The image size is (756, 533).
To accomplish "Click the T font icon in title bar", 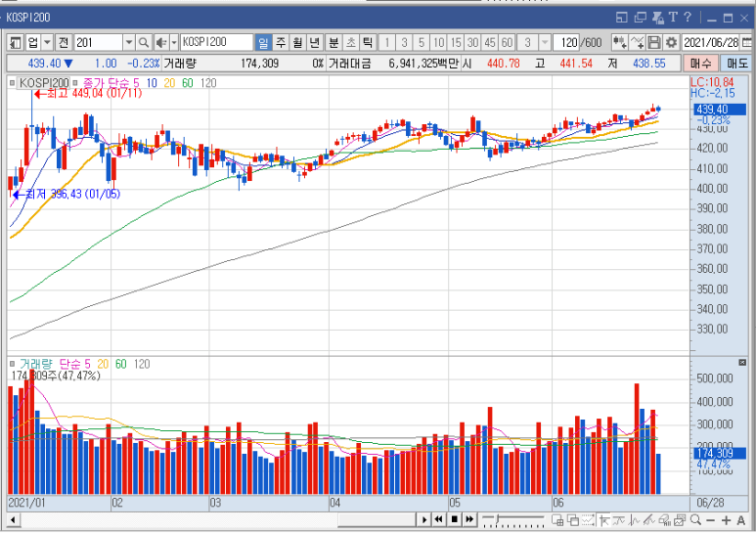I will pos(673,18).
